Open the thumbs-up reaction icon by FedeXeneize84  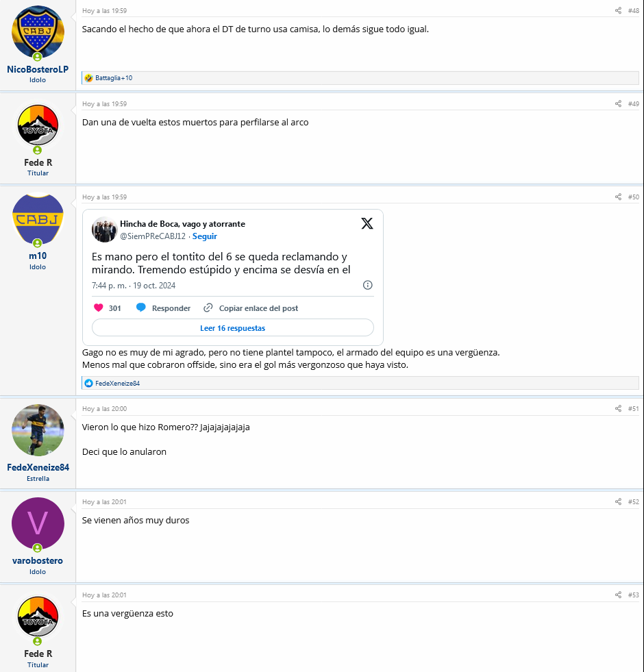click(x=89, y=383)
